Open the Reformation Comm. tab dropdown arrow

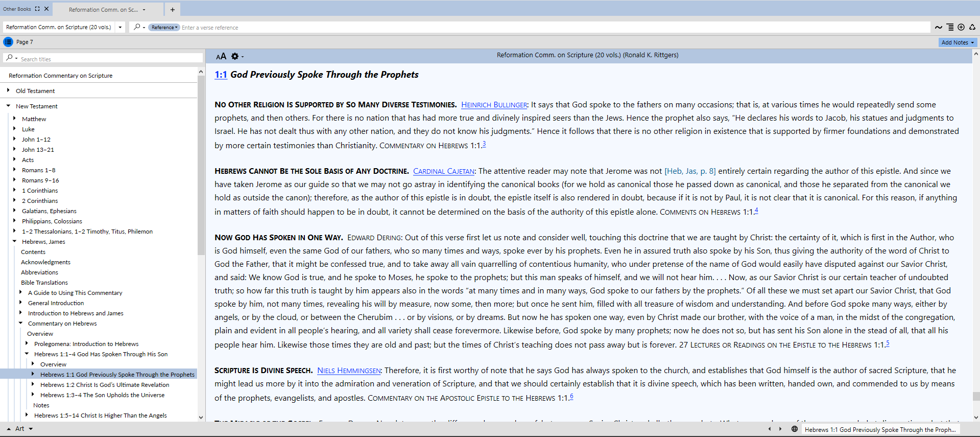tap(144, 10)
